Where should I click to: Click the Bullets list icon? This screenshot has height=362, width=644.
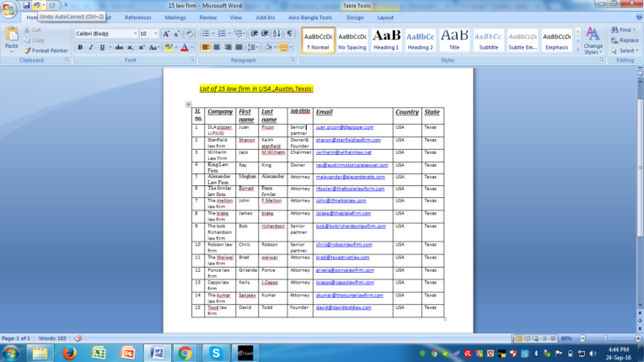point(206,34)
